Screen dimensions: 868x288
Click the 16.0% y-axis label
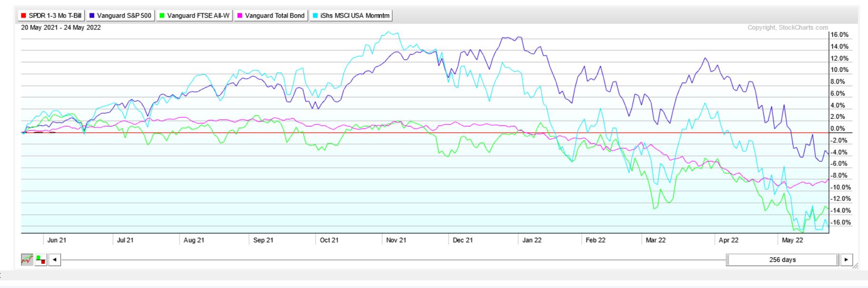tap(839, 35)
